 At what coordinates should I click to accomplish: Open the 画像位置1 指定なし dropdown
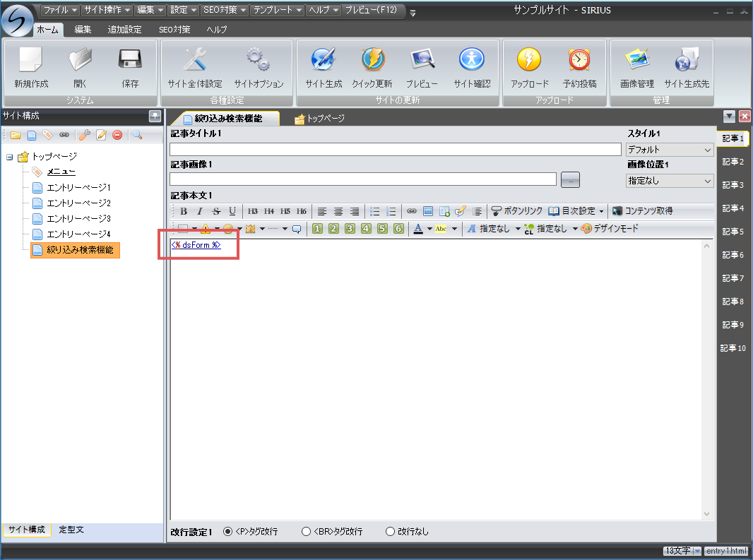tap(670, 181)
